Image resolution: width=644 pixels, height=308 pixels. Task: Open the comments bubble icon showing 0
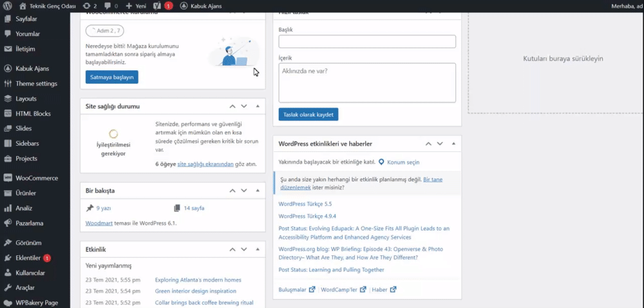108,6
